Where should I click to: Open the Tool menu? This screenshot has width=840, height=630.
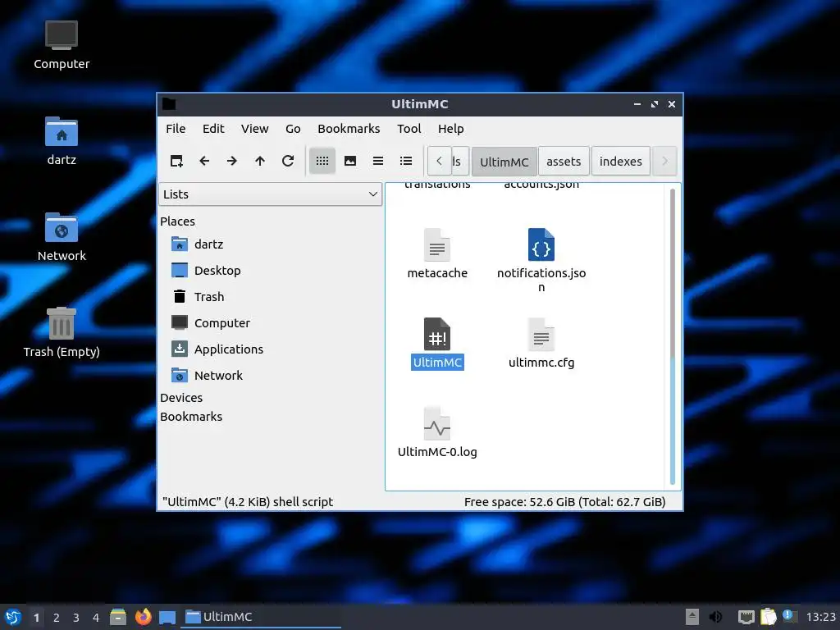(409, 129)
